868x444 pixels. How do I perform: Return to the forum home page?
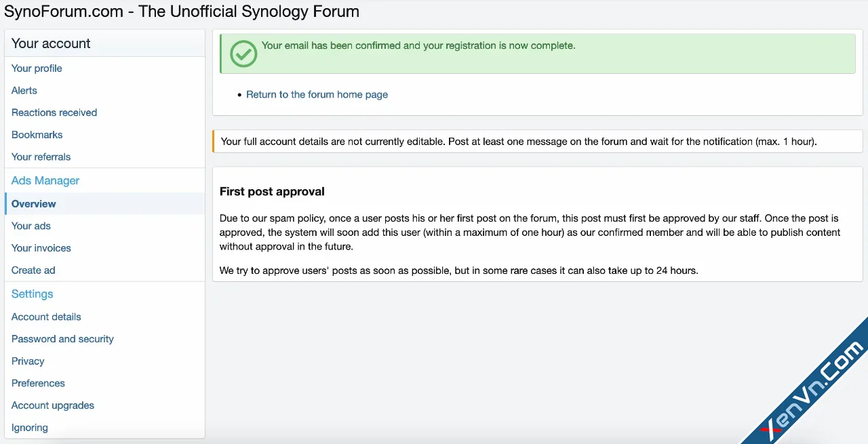[x=317, y=94]
